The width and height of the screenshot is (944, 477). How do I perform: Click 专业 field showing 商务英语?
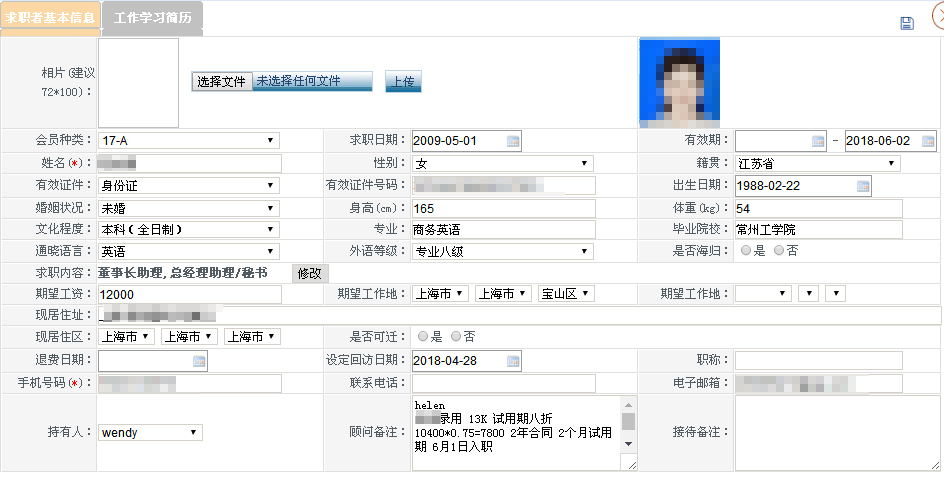point(503,229)
